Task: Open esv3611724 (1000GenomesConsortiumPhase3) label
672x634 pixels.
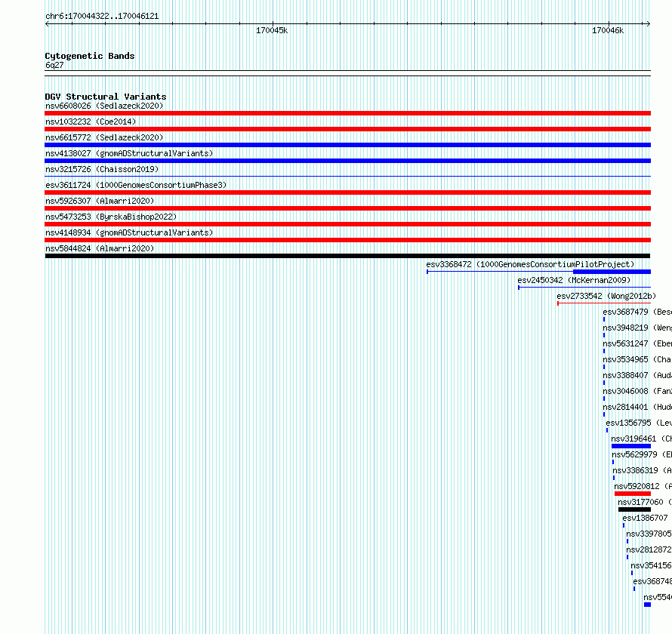Action: 136,185
